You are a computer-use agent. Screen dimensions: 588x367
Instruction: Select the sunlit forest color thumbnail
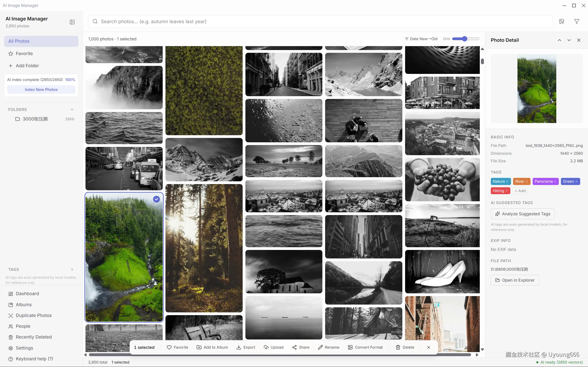pos(204,248)
